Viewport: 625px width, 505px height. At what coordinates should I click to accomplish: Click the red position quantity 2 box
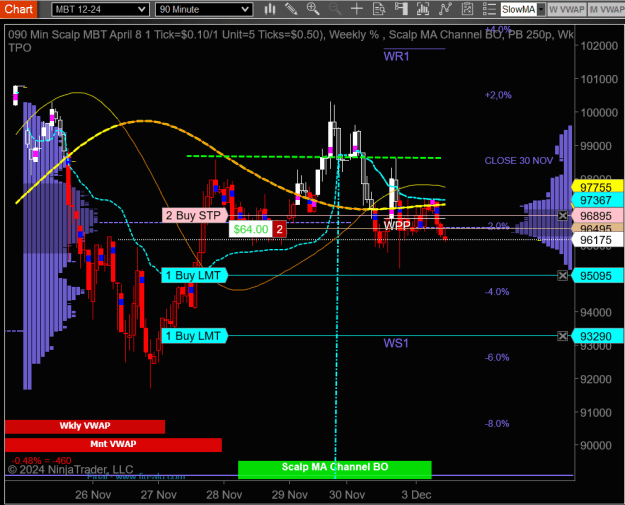[x=279, y=229]
